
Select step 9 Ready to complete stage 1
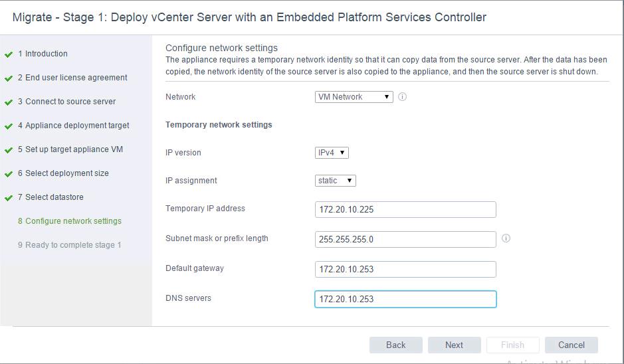(69, 244)
